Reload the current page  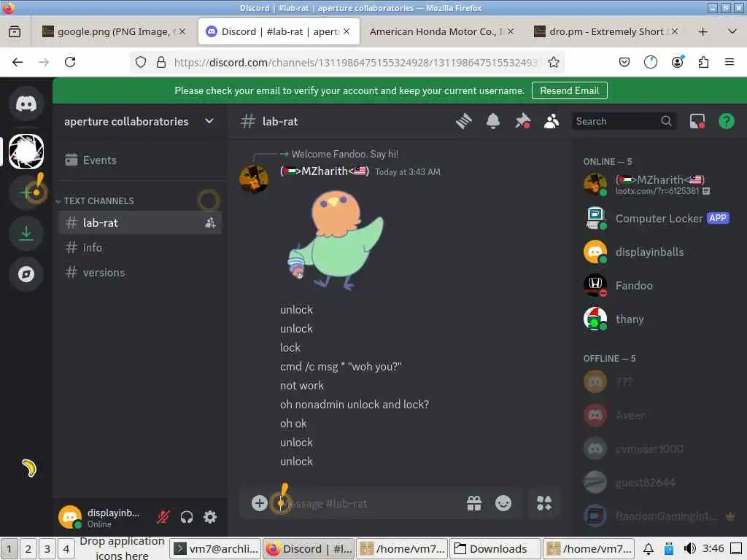coord(70,63)
